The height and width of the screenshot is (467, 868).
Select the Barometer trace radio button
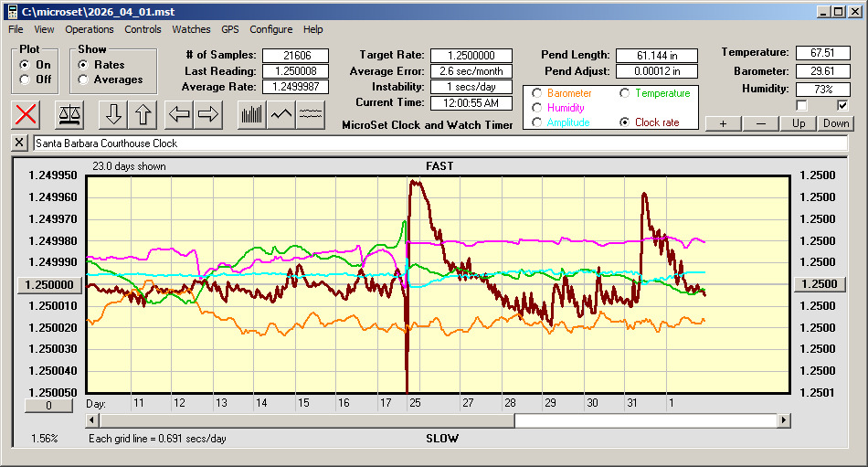point(536,93)
